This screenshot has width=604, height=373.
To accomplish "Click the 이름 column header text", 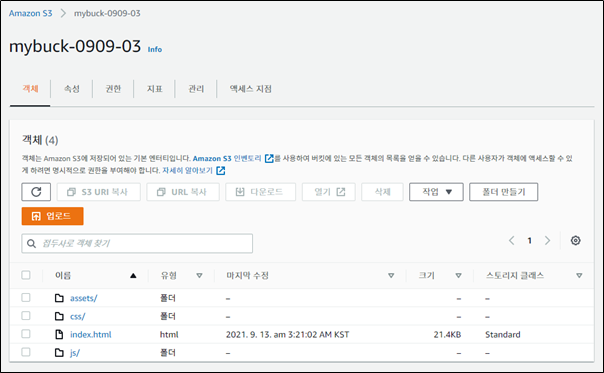I will tap(63, 276).
